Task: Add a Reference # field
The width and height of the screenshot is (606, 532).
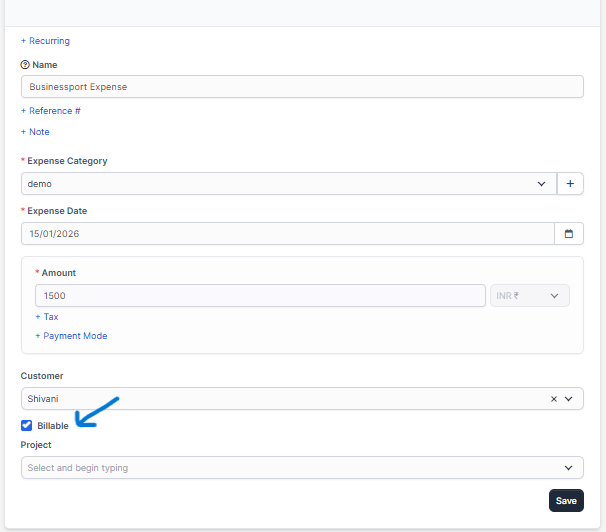Action: 51,111
